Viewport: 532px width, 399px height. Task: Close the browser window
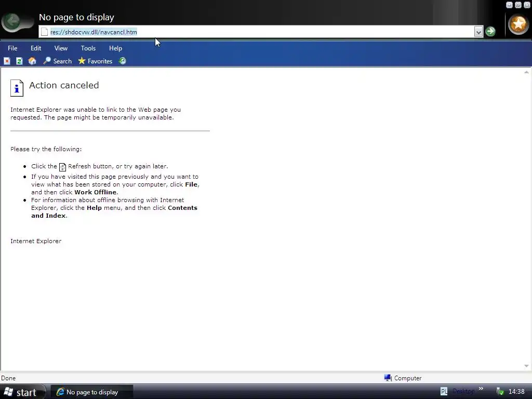point(527,5)
